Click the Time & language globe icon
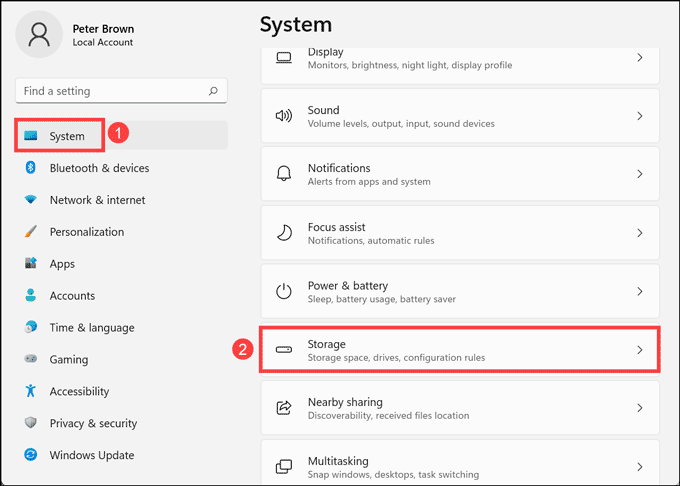The image size is (680, 486). tap(30, 327)
